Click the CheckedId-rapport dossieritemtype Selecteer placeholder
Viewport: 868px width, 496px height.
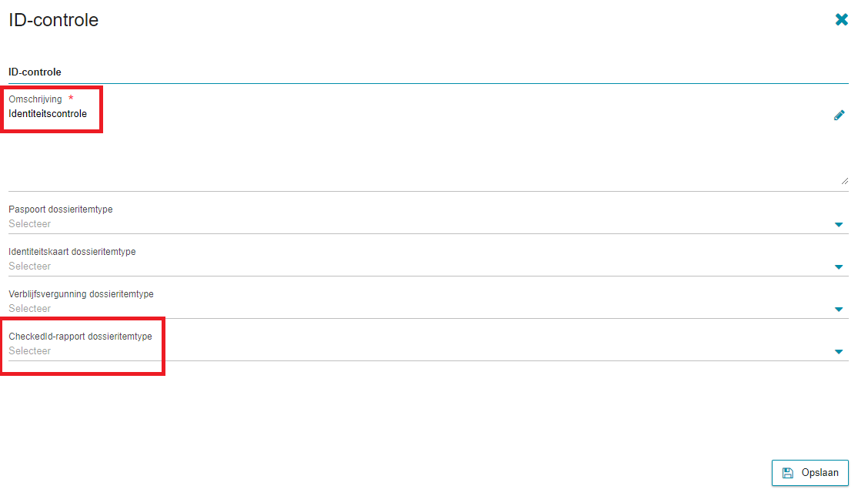tap(29, 350)
